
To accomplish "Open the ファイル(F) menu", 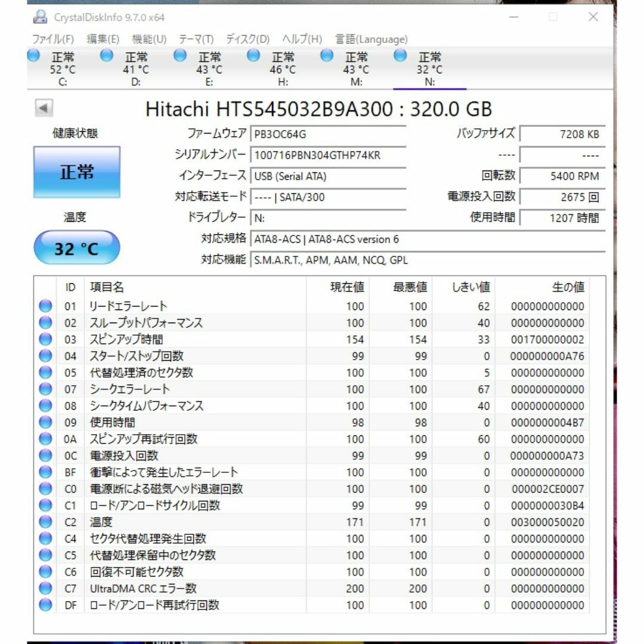I will 52,39.
